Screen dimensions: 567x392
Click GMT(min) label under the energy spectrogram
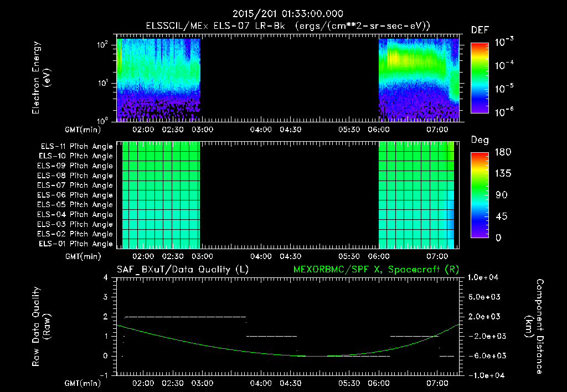coord(83,130)
